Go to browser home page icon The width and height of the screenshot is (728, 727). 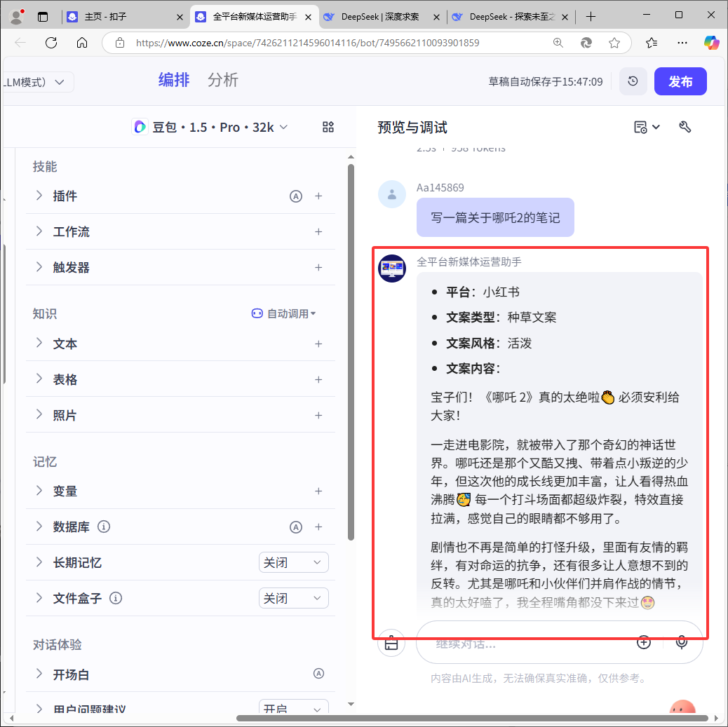tap(82, 43)
